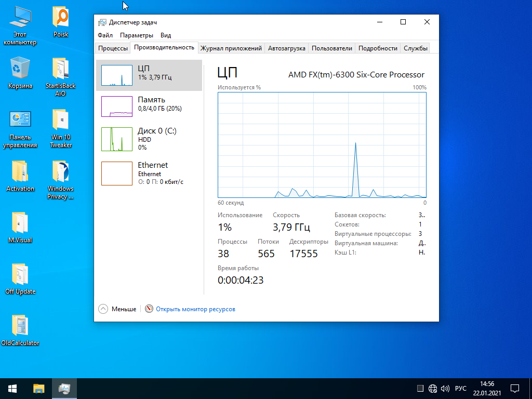Open the Вид menu
The width and height of the screenshot is (532, 399).
pyautogui.click(x=166, y=35)
